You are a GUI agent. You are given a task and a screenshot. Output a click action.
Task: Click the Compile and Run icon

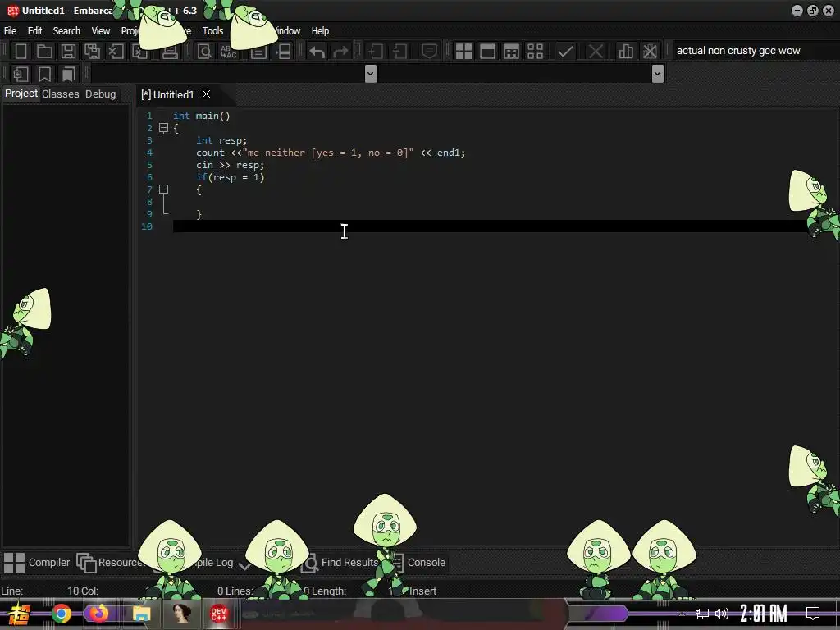click(x=512, y=52)
